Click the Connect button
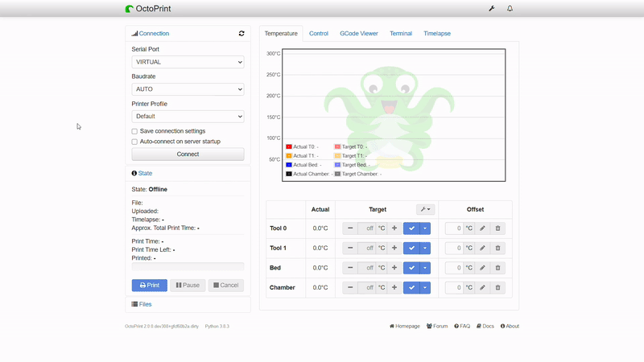Image resolution: width=644 pixels, height=362 pixels. pyautogui.click(x=188, y=154)
